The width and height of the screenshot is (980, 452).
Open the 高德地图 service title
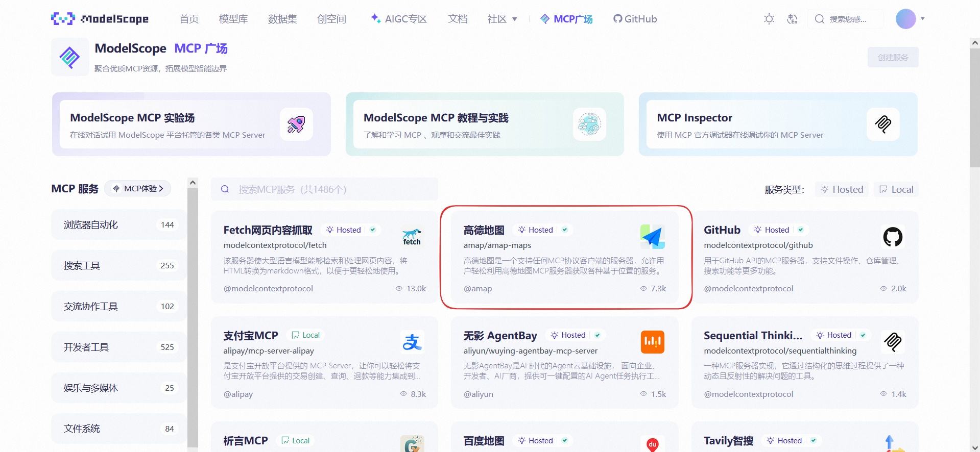484,230
